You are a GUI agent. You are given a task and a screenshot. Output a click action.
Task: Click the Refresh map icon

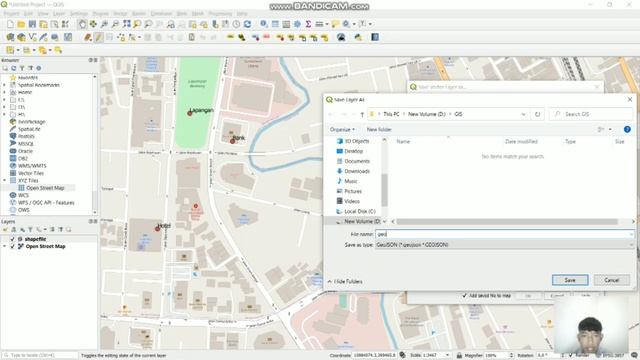pyautogui.click(x=247, y=24)
